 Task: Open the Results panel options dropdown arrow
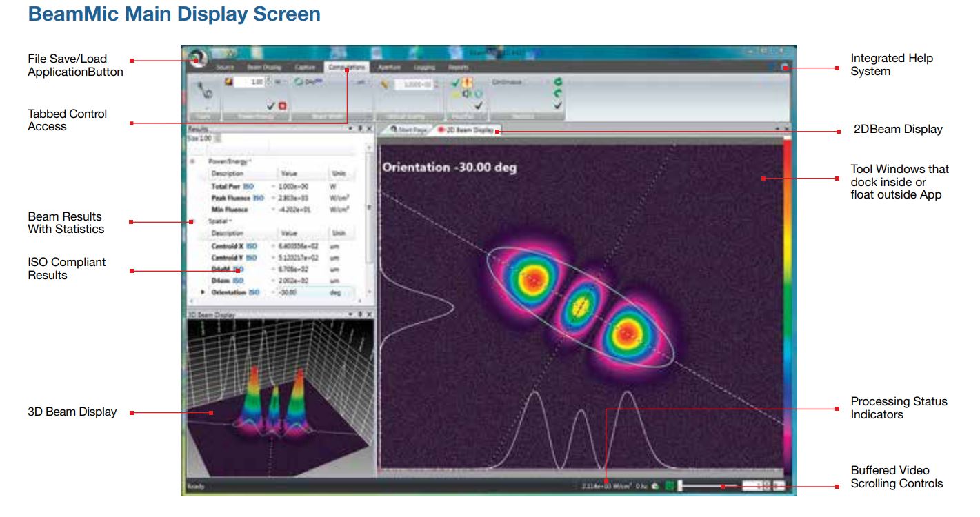(x=350, y=129)
